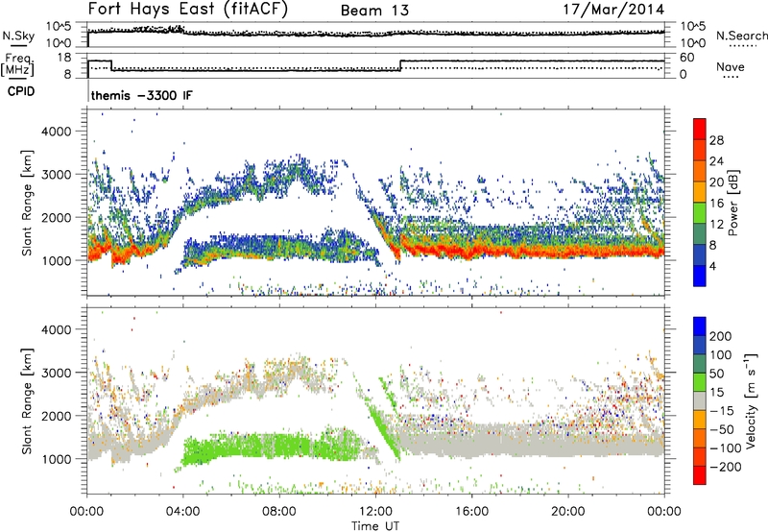The height and width of the screenshot is (532, 768).
Task: Click the '1000' tick on the velocity panel axis
Action: 56,459
